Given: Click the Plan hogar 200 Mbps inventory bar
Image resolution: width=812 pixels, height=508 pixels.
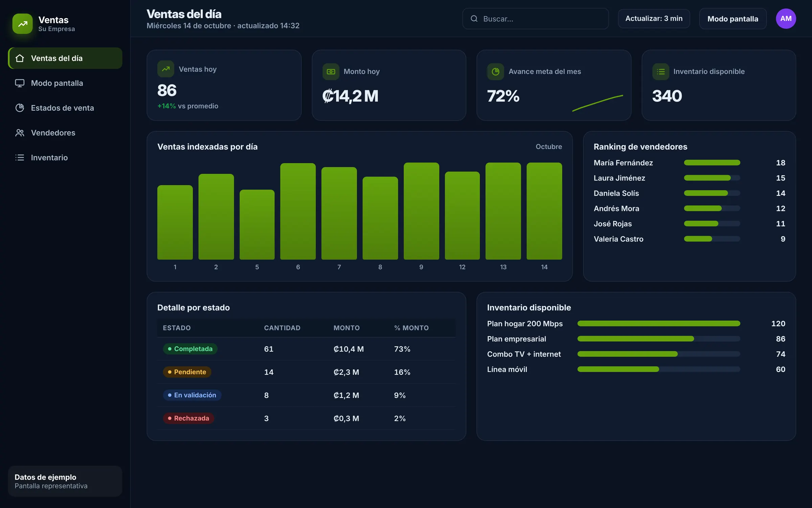Looking at the screenshot, I should tap(659, 323).
